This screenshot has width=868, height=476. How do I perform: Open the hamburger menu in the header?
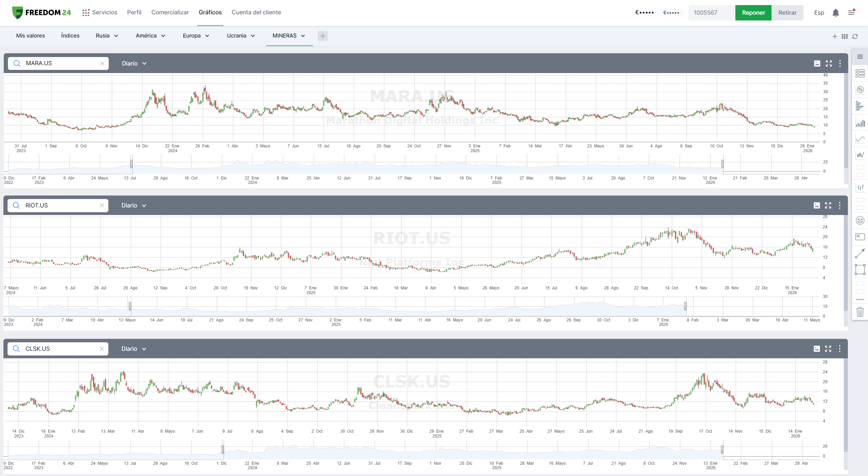tap(851, 13)
